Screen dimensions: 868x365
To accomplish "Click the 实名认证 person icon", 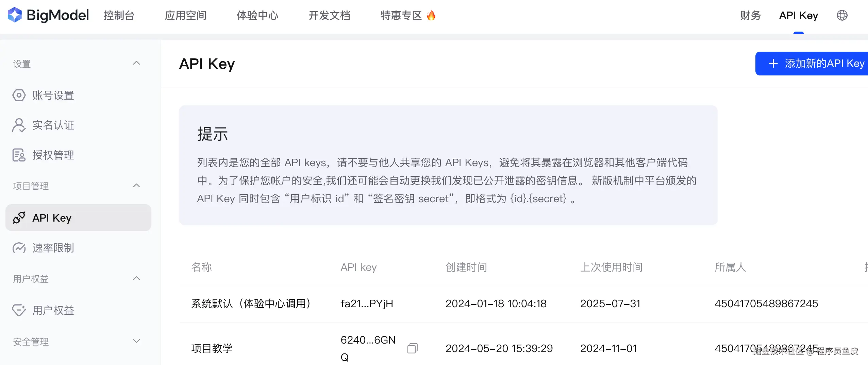I will [19, 125].
